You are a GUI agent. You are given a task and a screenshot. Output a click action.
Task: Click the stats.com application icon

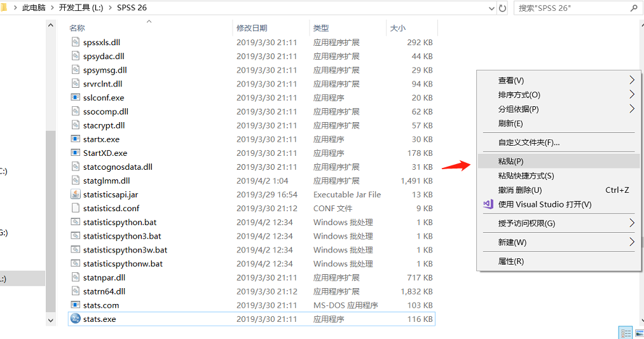pyautogui.click(x=75, y=305)
